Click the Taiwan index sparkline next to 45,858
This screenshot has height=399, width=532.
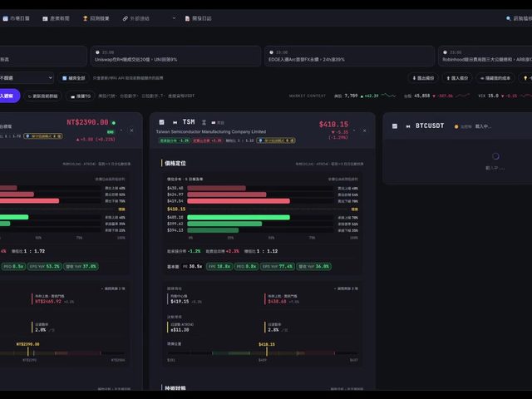tap(463, 96)
